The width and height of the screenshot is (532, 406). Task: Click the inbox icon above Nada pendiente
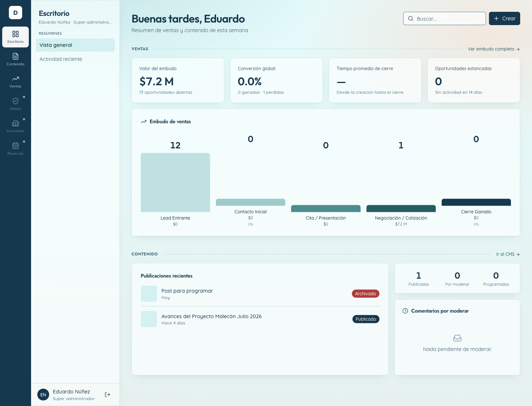tap(457, 338)
